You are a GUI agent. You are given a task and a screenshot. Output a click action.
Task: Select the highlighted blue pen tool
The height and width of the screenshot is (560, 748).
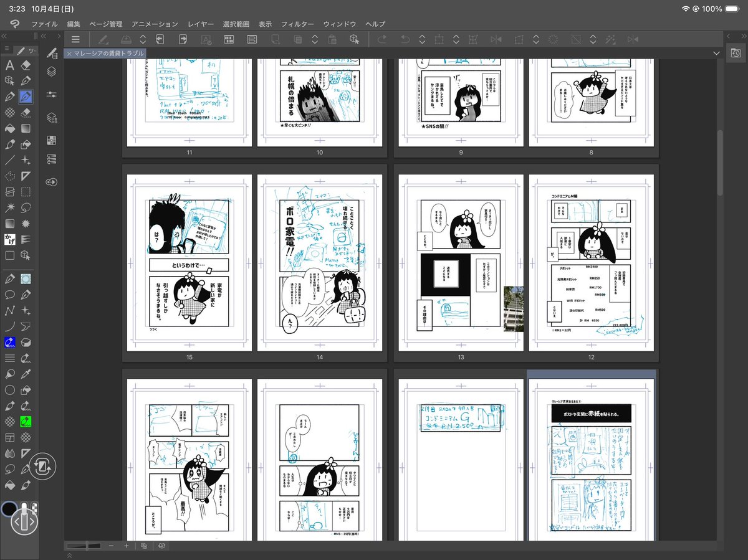pyautogui.click(x=26, y=97)
